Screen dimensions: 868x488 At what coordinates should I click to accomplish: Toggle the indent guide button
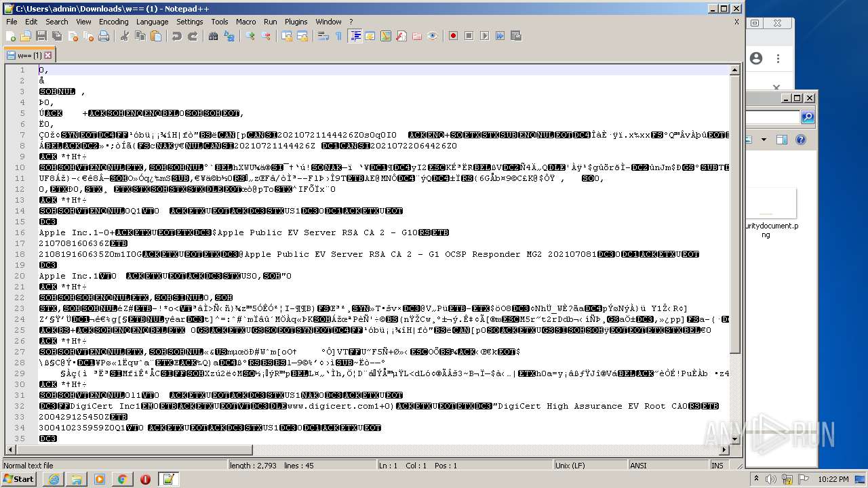(355, 36)
